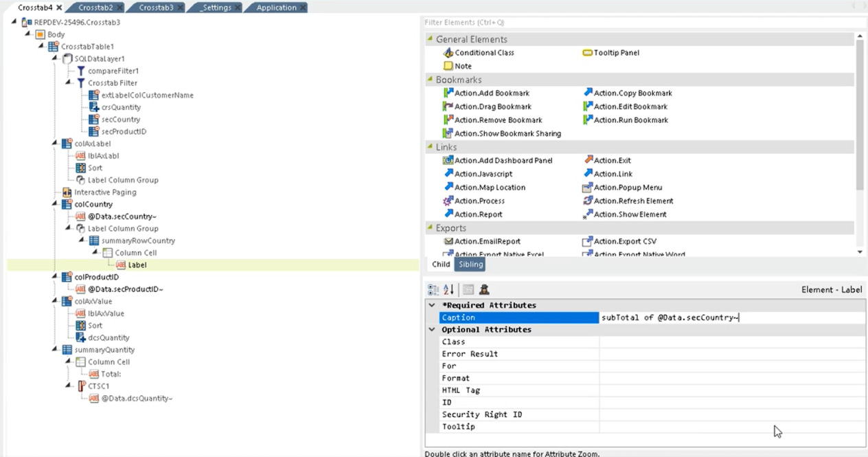Image resolution: width=868 pixels, height=457 pixels.
Task: Click the Action.Add Dashboard Panel icon
Action: 448,160
